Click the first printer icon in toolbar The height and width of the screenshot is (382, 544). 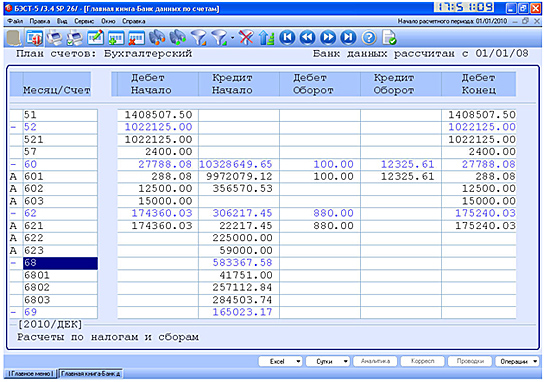pos(55,37)
